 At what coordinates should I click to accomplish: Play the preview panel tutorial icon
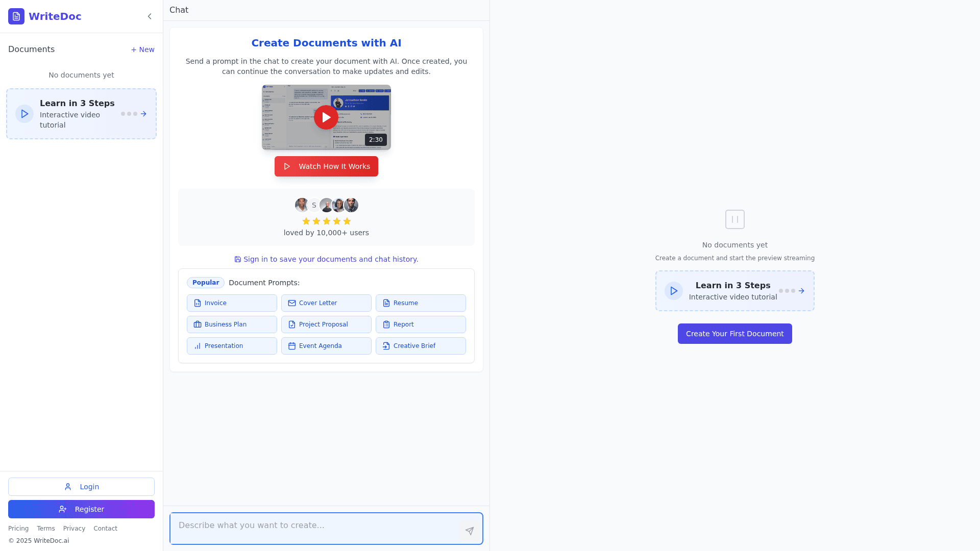click(674, 291)
